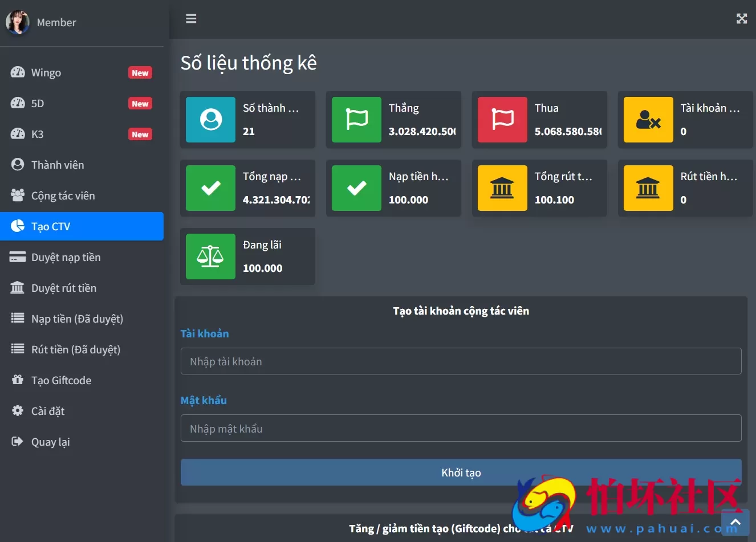This screenshot has height=542, width=756.
Task: Select Tạo Giftcode in sidebar
Action: pyautogui.click(x=61, y=380)
